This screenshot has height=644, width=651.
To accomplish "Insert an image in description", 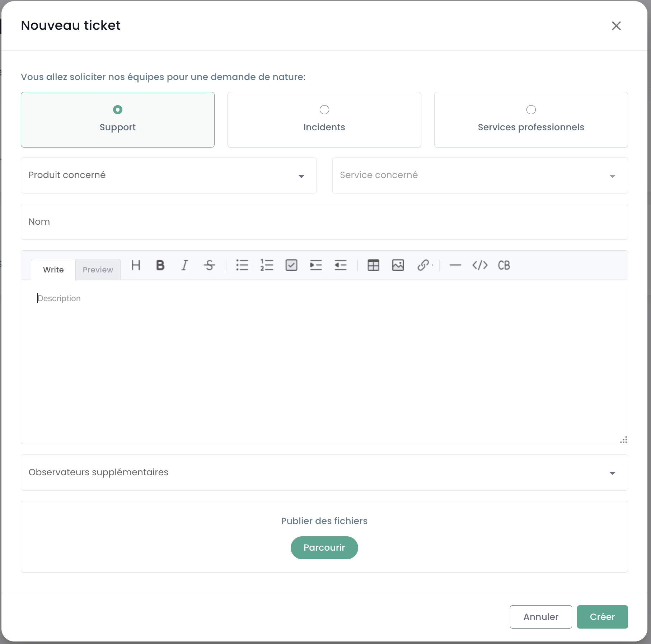I will (x=398, y=265).
